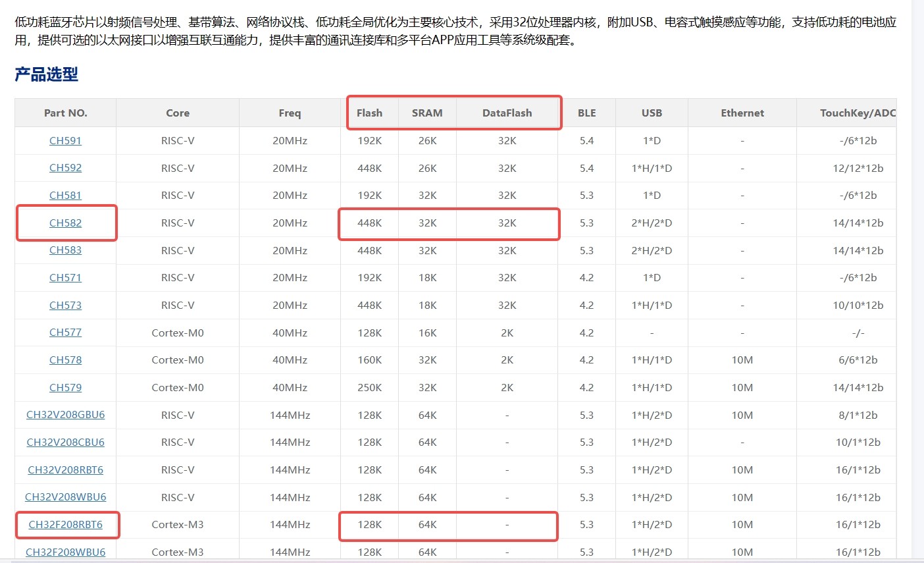Open the CH579 product page
This screenshot has width=924, height=563.
tap(65, 387)
